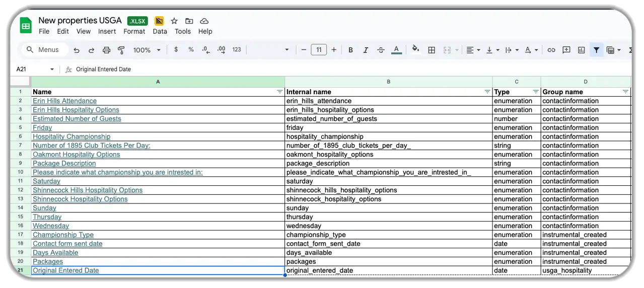Open the Edit menu

click(63, 31)
